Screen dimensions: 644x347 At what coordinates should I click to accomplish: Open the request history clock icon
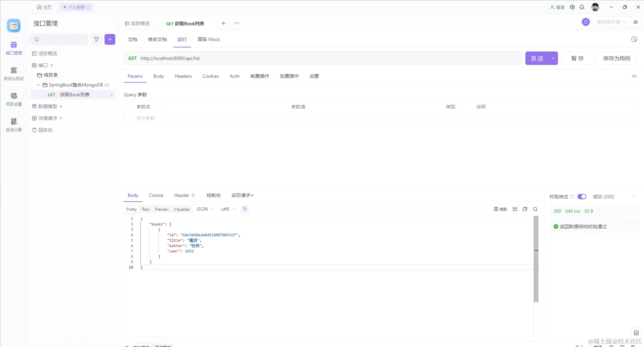634,39
